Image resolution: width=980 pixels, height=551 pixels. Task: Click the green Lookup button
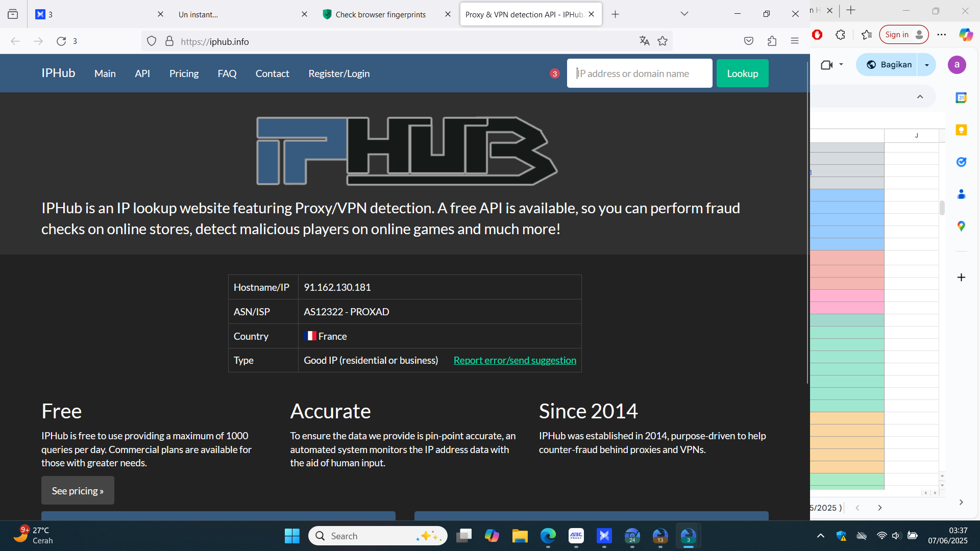pyautogui.click(x=742, y=73)
